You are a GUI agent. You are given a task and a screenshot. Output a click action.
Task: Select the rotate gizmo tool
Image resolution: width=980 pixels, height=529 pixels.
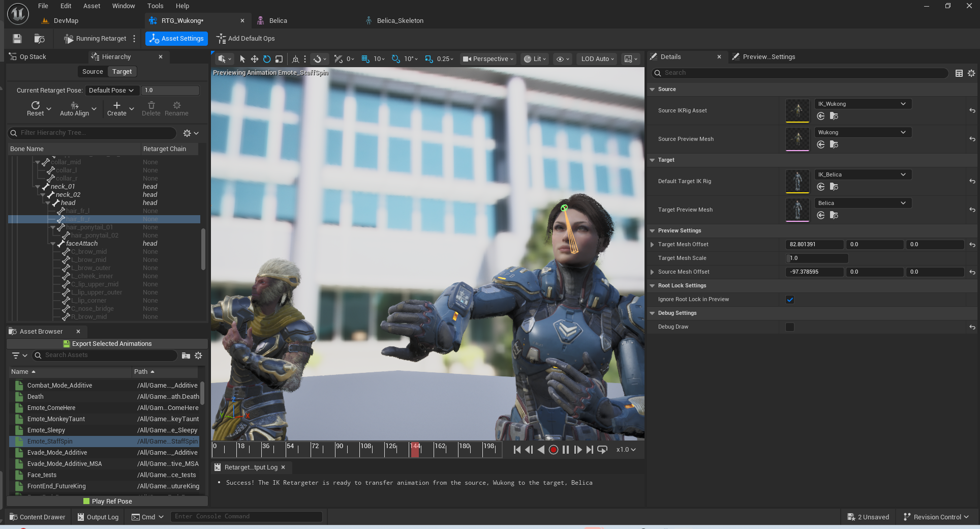[266, 59]
